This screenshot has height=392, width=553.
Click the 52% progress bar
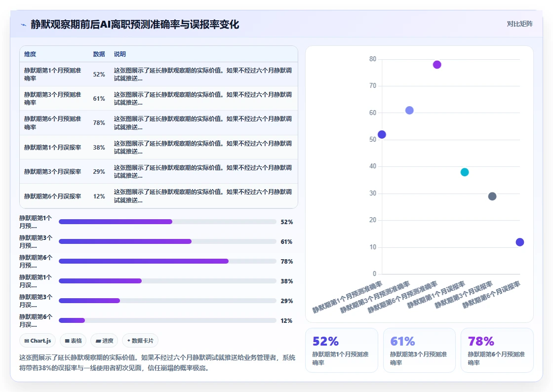click(167, 222)
